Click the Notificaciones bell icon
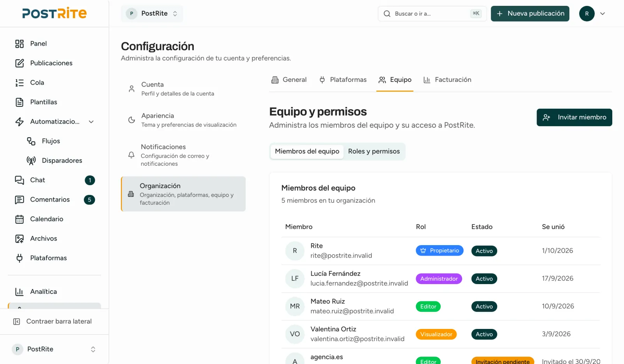The image size is (624, 364). coord(131,155)
